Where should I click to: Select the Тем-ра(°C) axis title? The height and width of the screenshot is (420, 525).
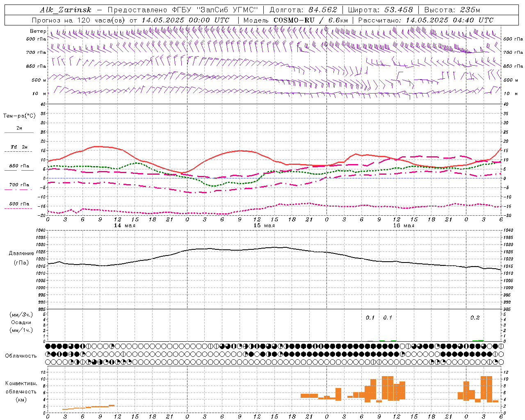pos(19,116)
